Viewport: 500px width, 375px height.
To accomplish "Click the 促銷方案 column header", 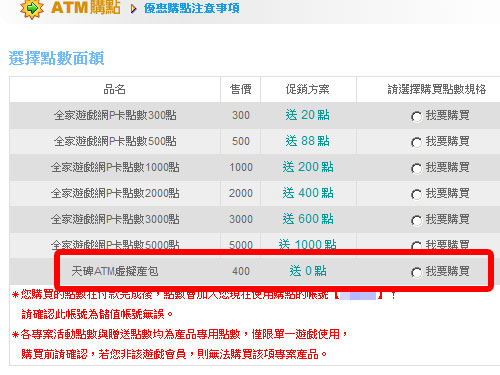I will (x=308, y=89).
